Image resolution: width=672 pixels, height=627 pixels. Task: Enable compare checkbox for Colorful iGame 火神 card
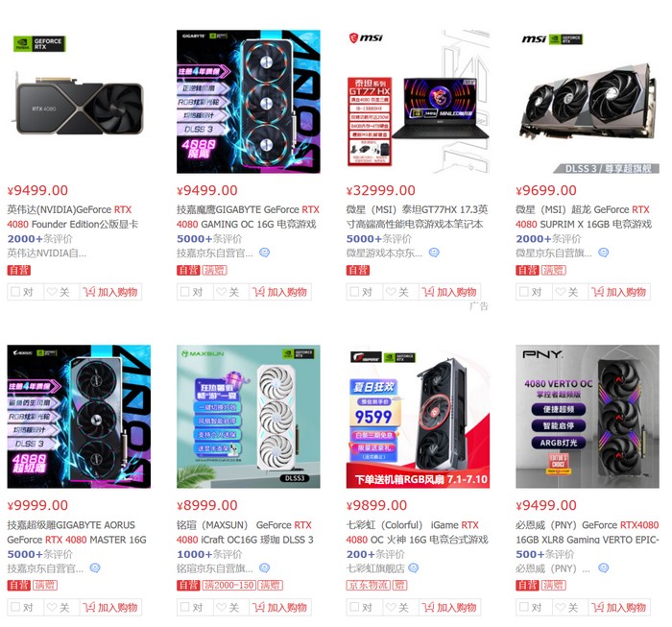pos(354,607)
